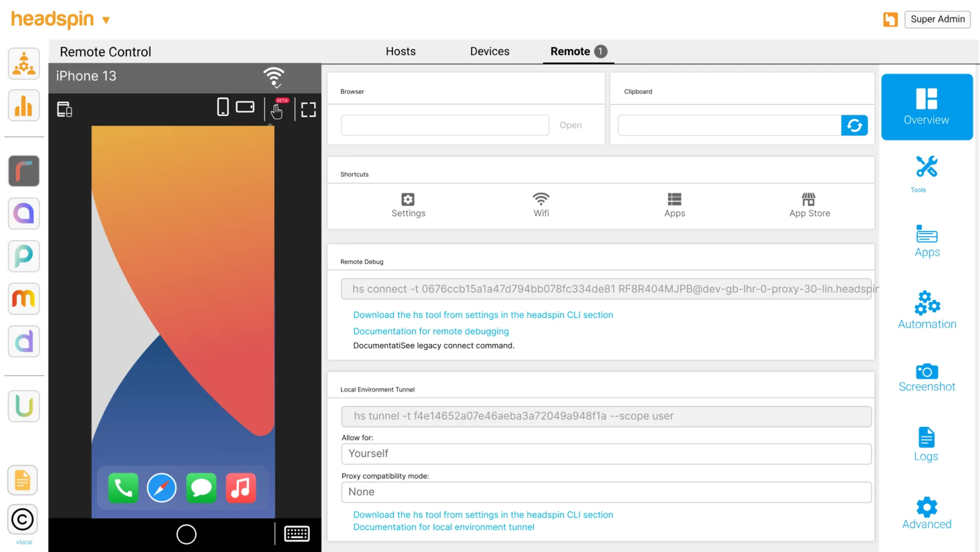
Task: Select the Wifi shortcut
Action: (x=541, y=204)
